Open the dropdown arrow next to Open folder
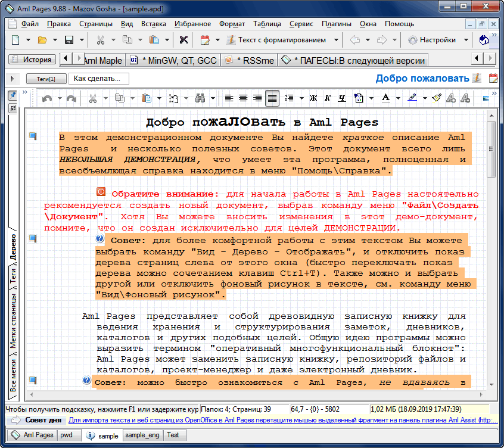 55,40
